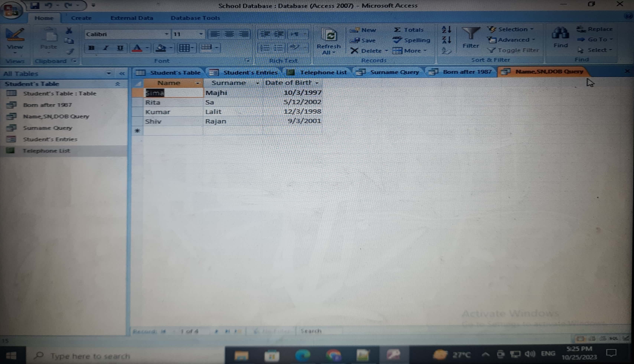Click Delete record icon
634x364 pixels.
(x=354, y=51)
